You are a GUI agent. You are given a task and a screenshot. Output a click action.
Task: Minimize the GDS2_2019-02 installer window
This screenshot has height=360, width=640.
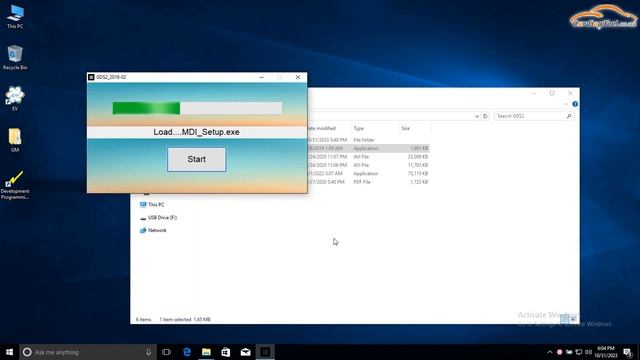pos(262,77)
